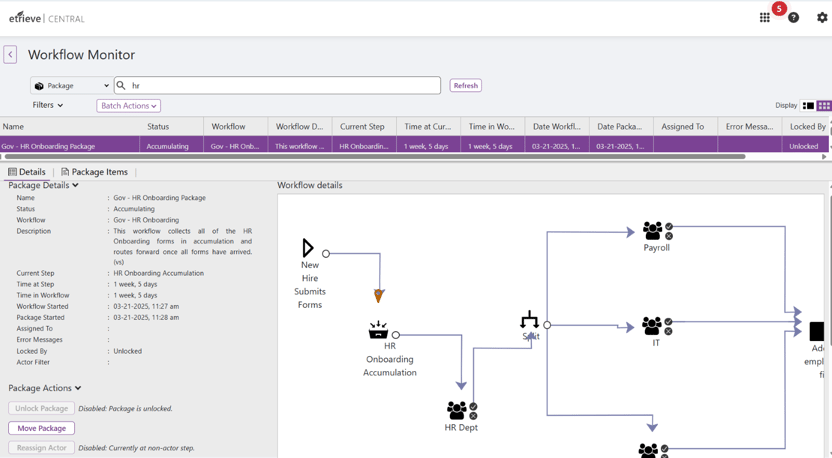Select the IT group node
832x458 pixels.
(652, 326)
